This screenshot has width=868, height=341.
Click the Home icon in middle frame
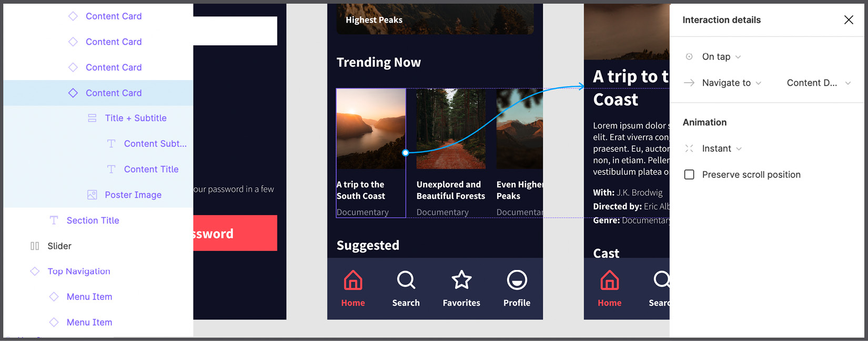pyautogui.click(x=353, y=280)
